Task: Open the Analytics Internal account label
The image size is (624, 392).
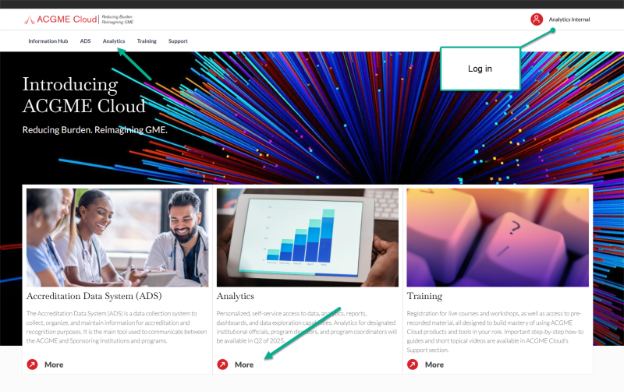Action: 569,20
